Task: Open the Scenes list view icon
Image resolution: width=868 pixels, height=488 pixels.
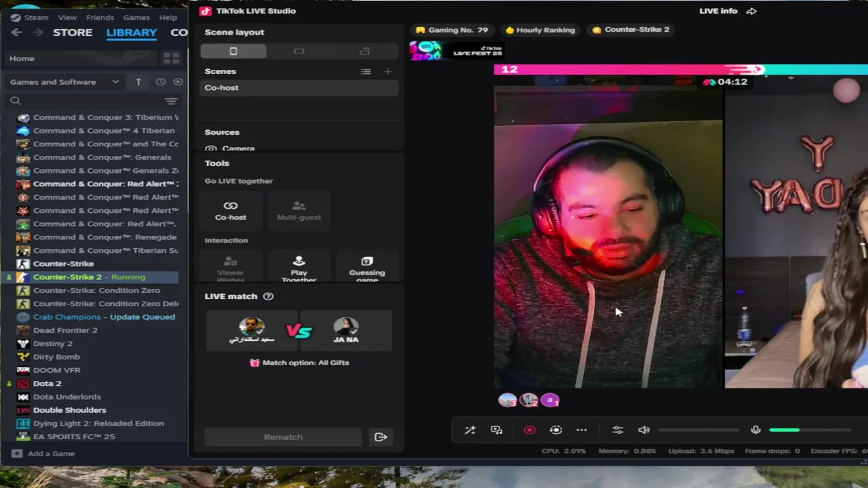Action: [x=366, y=71]
